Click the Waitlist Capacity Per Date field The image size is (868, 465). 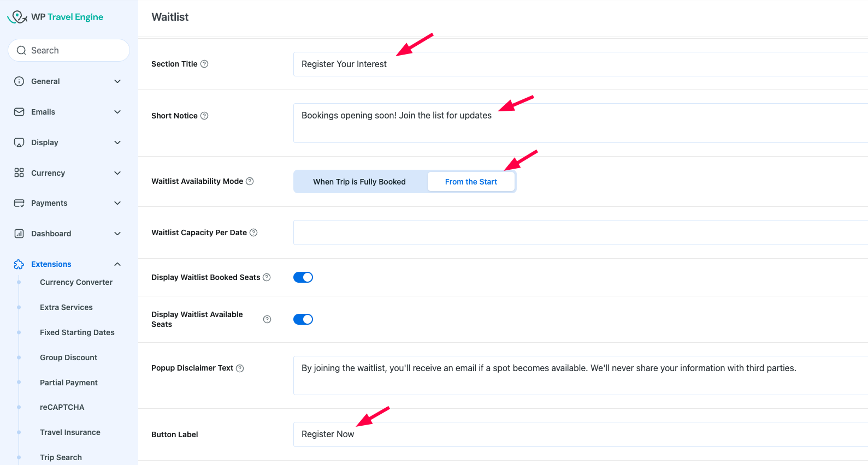[x=579, y=233]
